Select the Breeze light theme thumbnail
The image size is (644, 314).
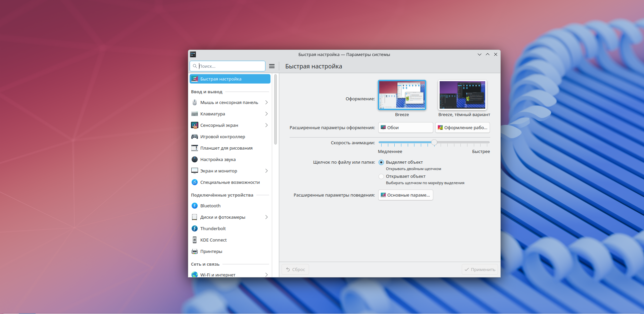402,95
